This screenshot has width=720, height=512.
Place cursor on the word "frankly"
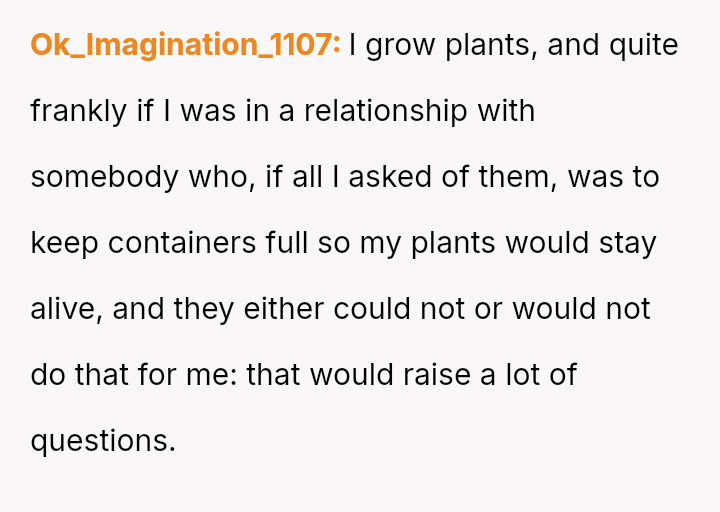tap(79, 111)
